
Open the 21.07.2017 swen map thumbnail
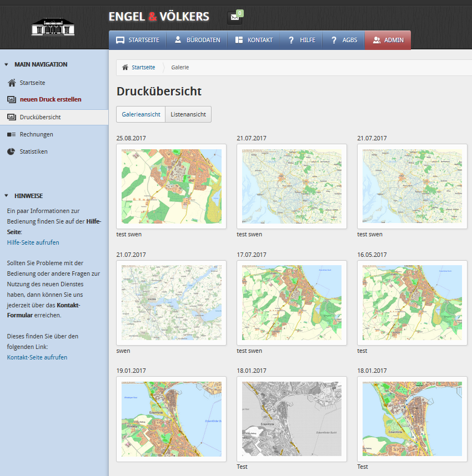[x=171, y=303]
